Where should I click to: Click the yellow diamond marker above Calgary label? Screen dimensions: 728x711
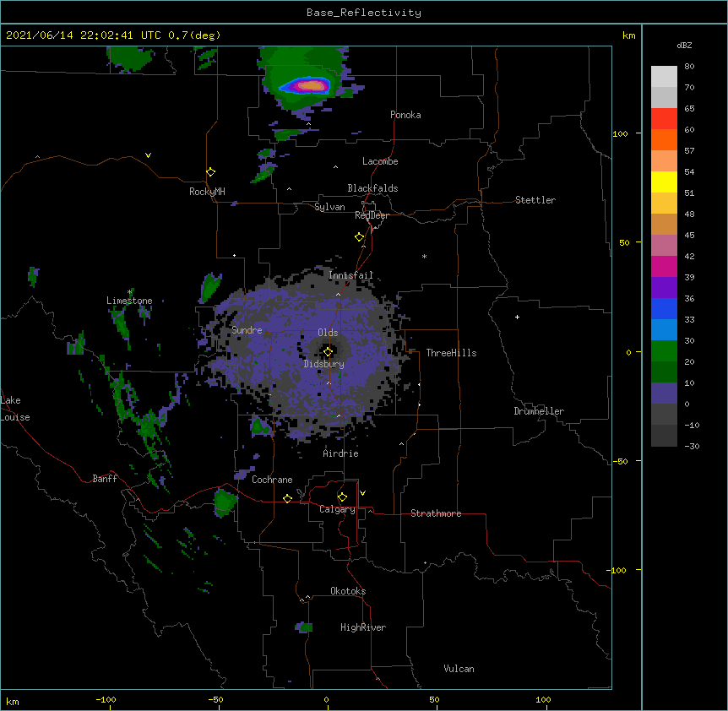click(342, 497)
